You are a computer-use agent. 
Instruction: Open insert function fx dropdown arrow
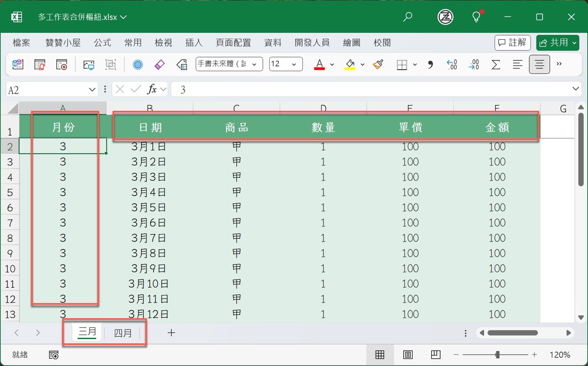click(x=163, y=89)
